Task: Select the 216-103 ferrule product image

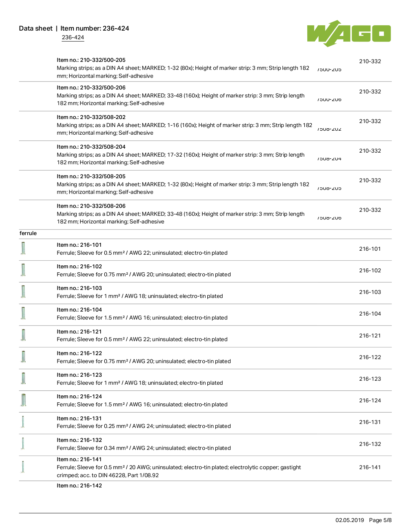Action: (23, 292)
